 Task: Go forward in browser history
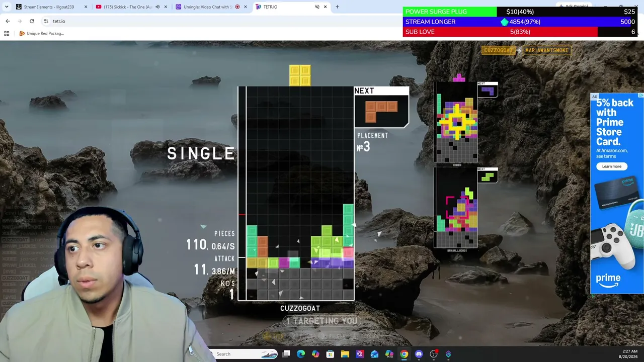coord(20,21)
